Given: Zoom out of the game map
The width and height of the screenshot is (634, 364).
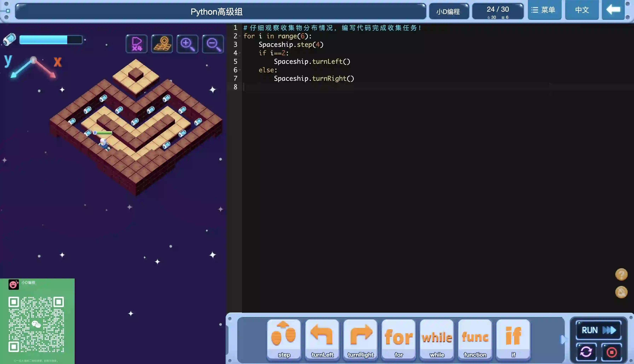Looking at the screenshot, I should [213, 44].
